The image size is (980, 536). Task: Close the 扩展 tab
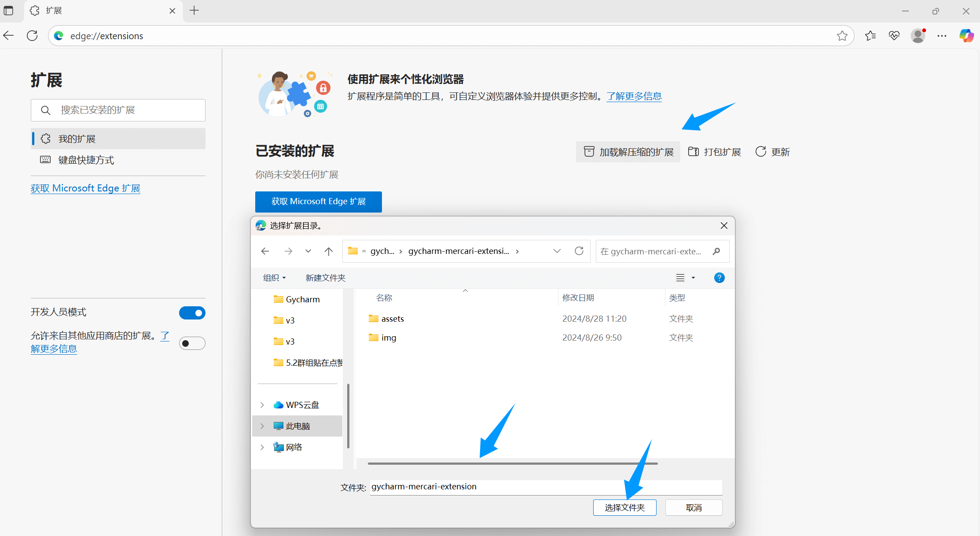(172, 11)
